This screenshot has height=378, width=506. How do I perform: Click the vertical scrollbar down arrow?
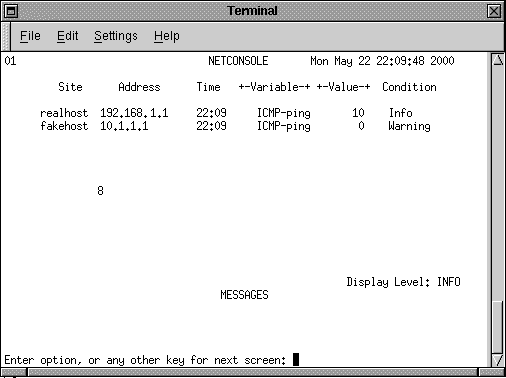[498, 360]
